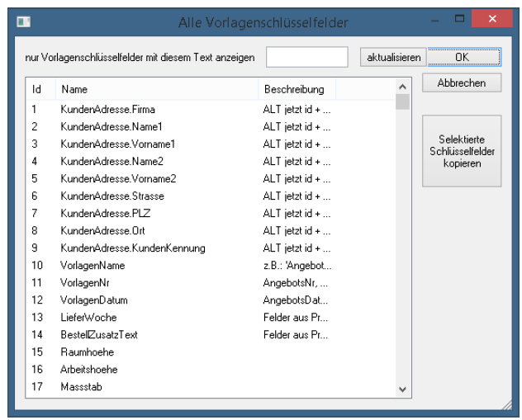The height and width of the screenshot is (420, 522).
Task: Click the Beschreibung column header
Action: coord(294,89)
